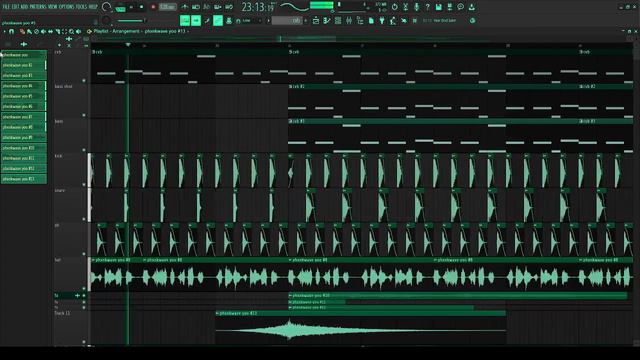Click the cut/scissors toolbar icon
The height and width of the screenshot is (360, 640).
[x=405, y=7]
